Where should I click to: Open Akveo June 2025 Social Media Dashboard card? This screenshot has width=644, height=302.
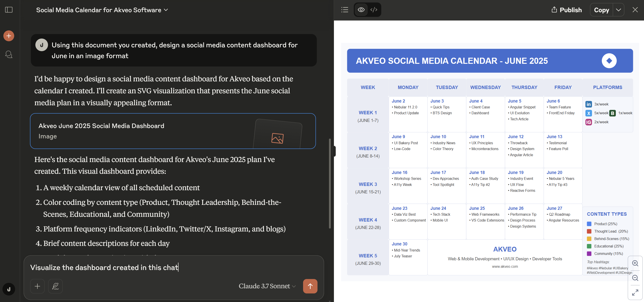[x=173, y=131]
